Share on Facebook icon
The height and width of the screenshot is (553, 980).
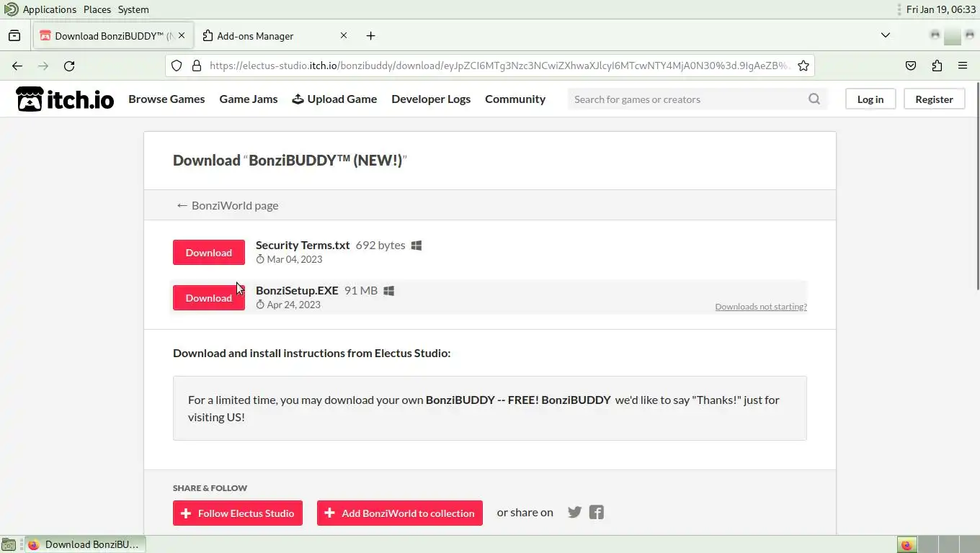[596, 513]
